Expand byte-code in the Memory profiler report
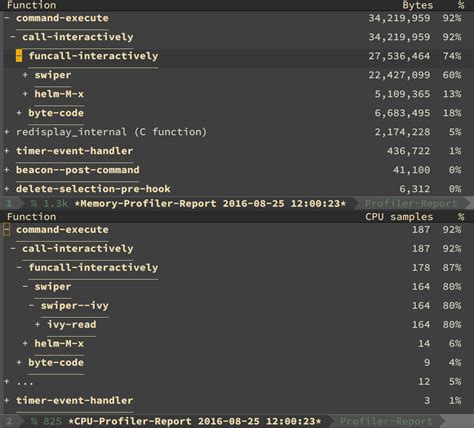The height and width of the screenshot is (428, 474). pos(19,113)
